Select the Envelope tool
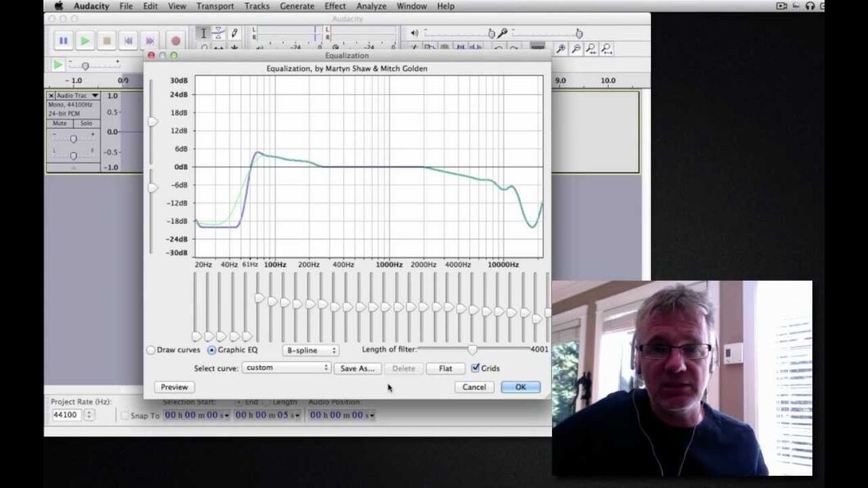 [x=217, y=34]
